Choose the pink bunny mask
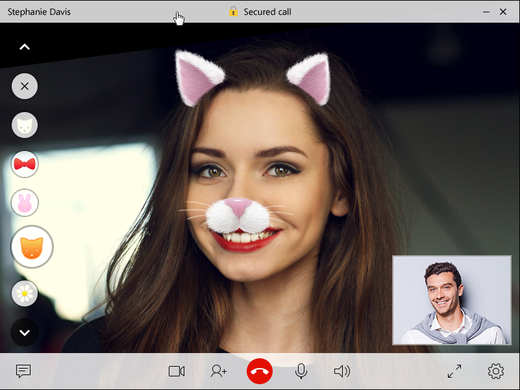Viewport: 520px width, 390px height. click(x=25, y=203)
